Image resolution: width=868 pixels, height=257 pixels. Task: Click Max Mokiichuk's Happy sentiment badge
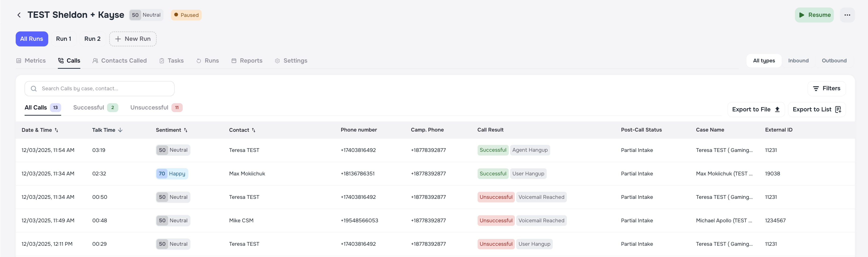172,173
